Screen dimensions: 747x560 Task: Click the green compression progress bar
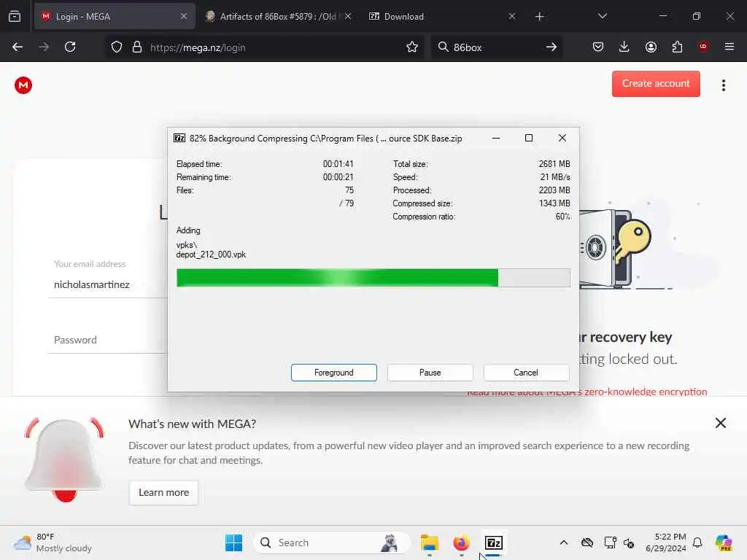point(373,278)
